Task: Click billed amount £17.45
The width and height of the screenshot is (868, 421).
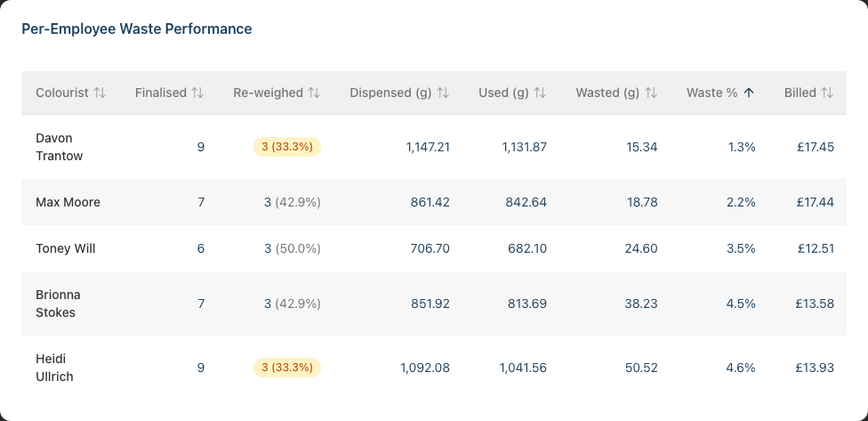Action: point(816,147)
